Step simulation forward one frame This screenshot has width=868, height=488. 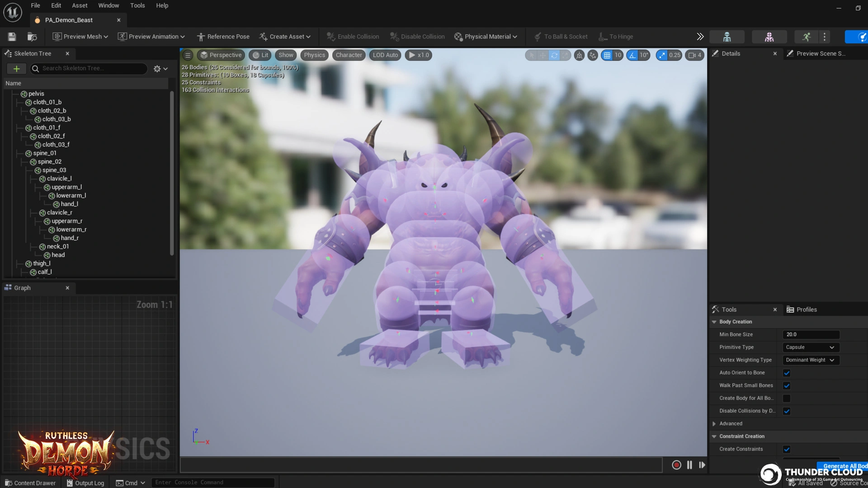tap(702, 465)
